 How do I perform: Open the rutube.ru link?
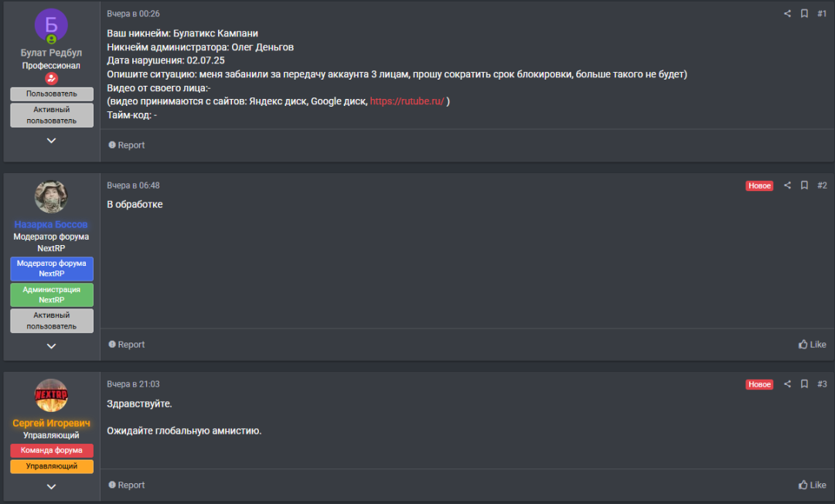coord(407,101)
